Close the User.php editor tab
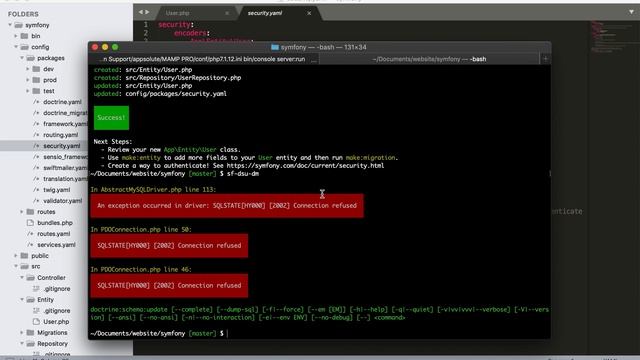 [x=227, y=13]
